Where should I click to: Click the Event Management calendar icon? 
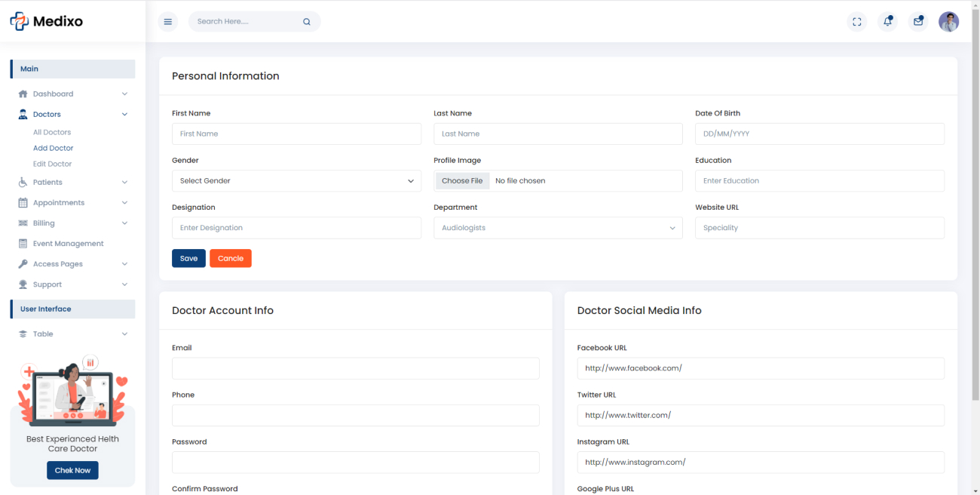click(x=23, y=244)
